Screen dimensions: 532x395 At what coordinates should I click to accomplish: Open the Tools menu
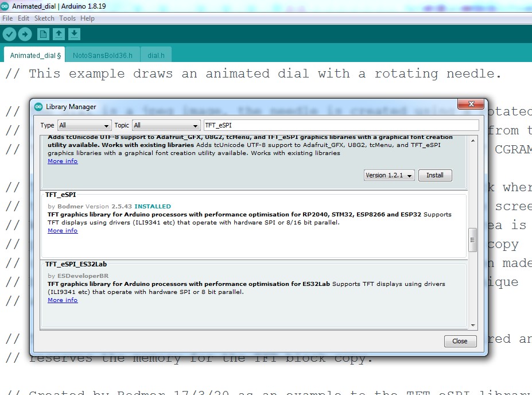tap(67, 18)
